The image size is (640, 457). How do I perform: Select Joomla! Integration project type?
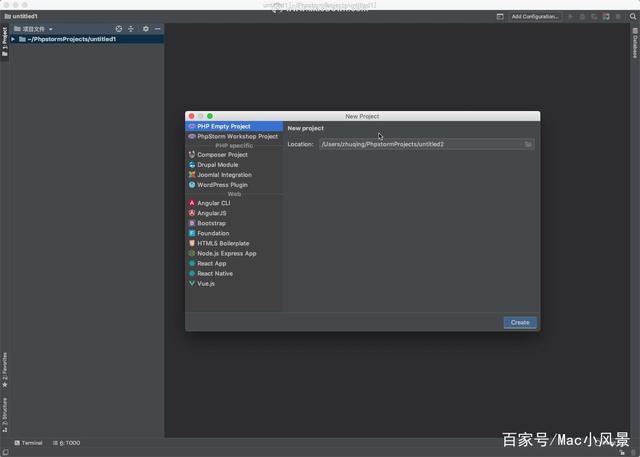234,175
